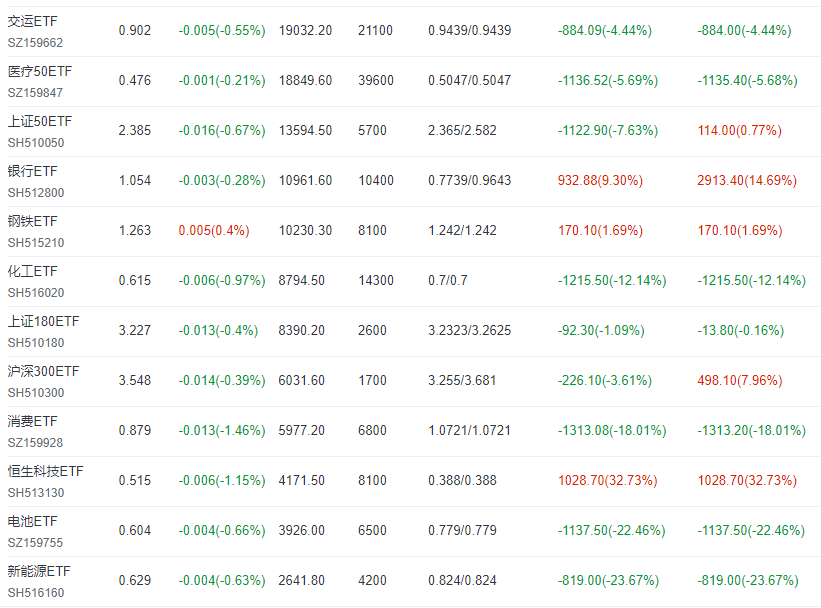This screenshot has height=608, width=821.
Task: Select stock code SZ159755
Action: (x=35, y=543)
